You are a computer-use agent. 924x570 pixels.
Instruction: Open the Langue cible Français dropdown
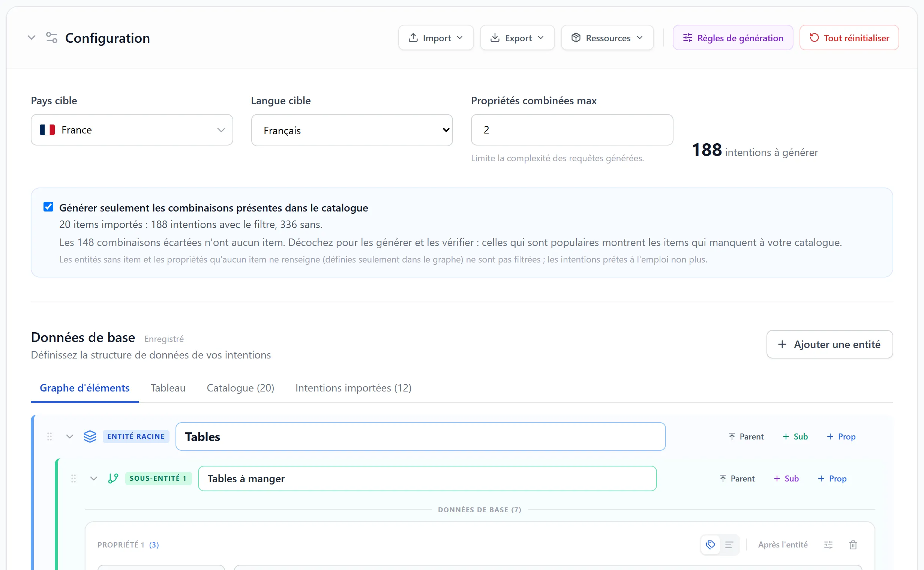tap(352, 130)
